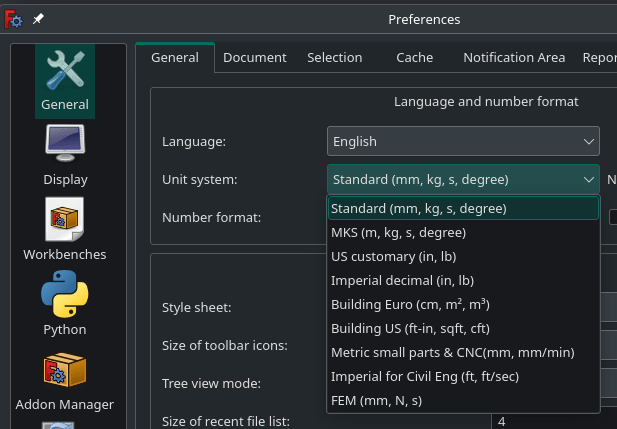Click the Language label
This screenshot has height=429, width=617.
coord(194,142)
